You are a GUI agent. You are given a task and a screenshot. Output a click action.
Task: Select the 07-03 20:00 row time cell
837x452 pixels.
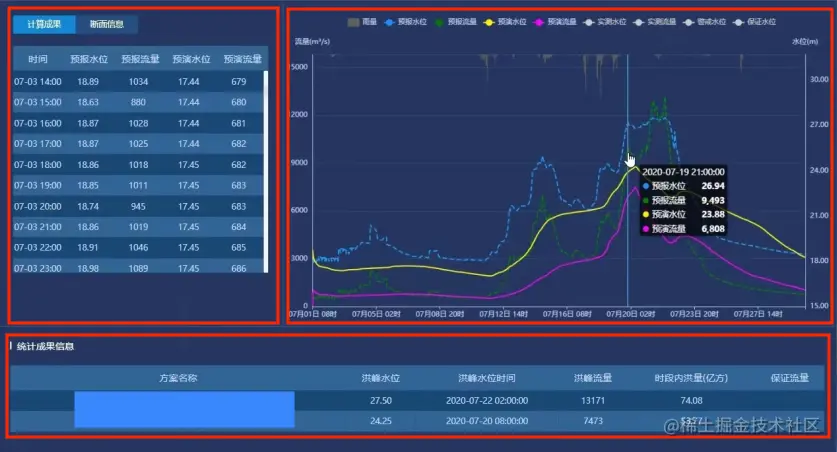(38, 207)
